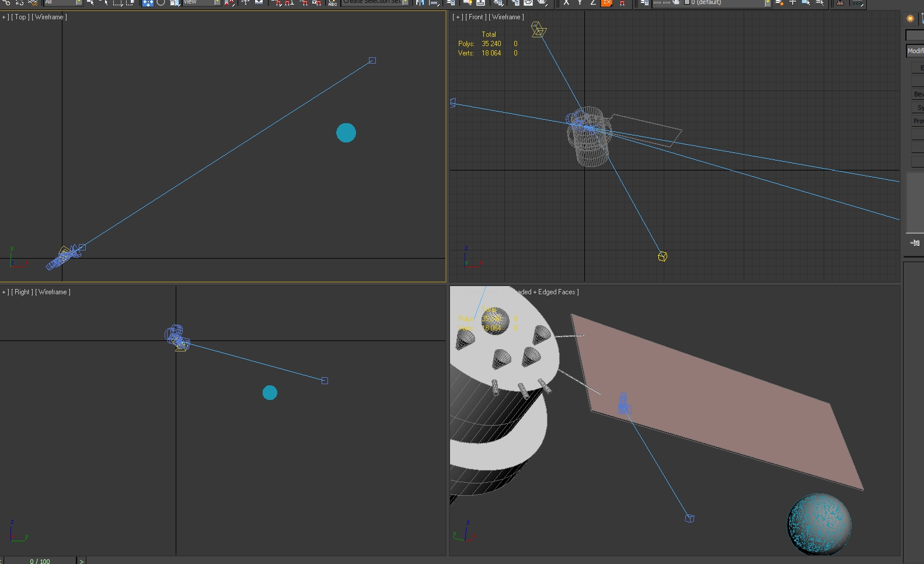Open the Curve Editor from toolbar

pos(468,2)
